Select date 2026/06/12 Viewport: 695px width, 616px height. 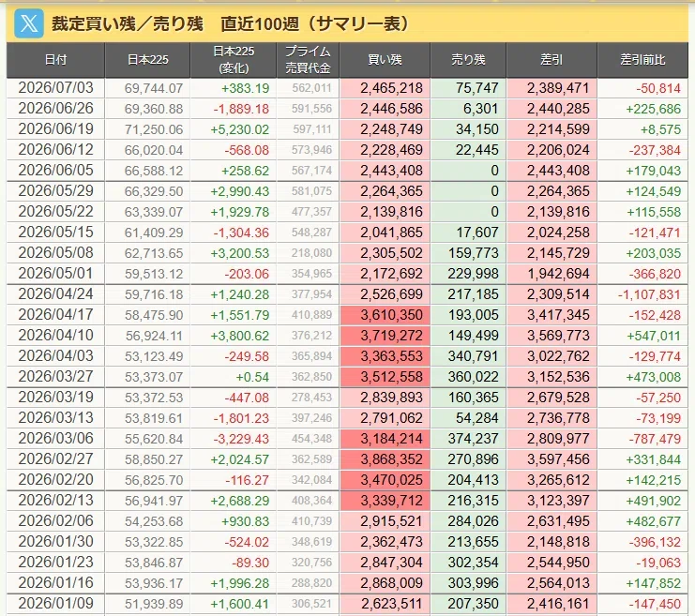(x=56, y=149)
